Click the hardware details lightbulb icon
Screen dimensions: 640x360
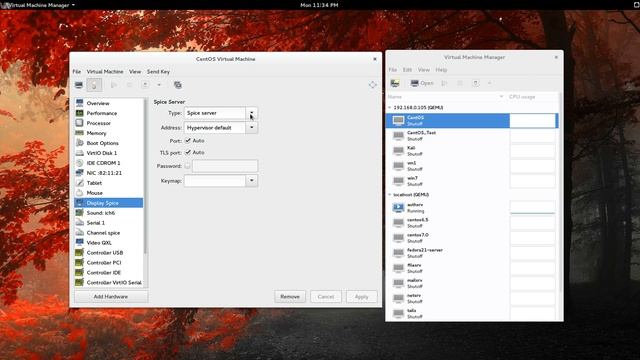[x=94, y=85]
